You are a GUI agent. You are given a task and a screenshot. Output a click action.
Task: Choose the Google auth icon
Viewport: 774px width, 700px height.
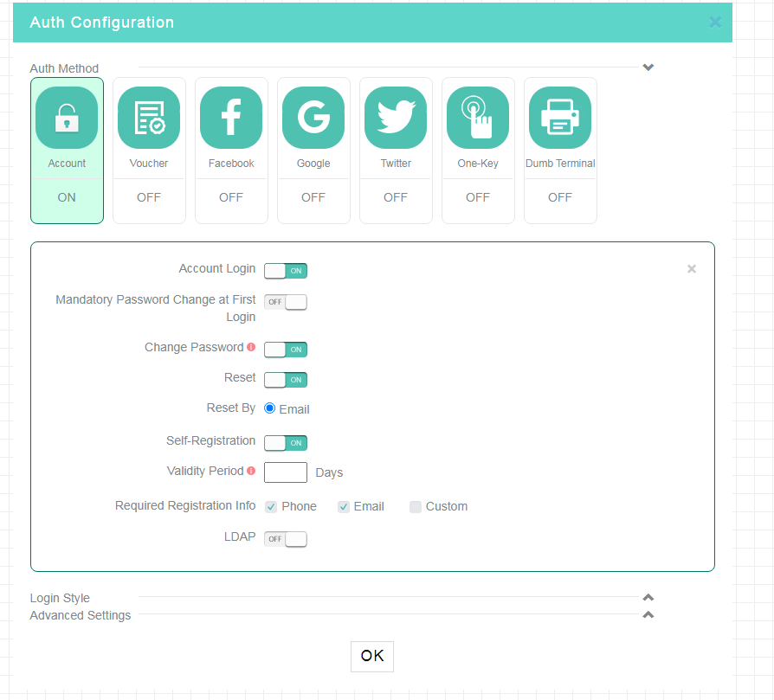click(x=313, y=118)
